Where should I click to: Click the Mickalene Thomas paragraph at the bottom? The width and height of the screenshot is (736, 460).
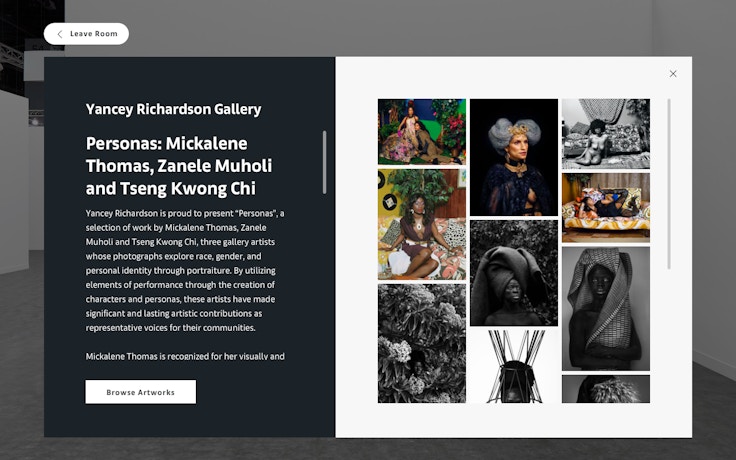click(x=185, y=356)
